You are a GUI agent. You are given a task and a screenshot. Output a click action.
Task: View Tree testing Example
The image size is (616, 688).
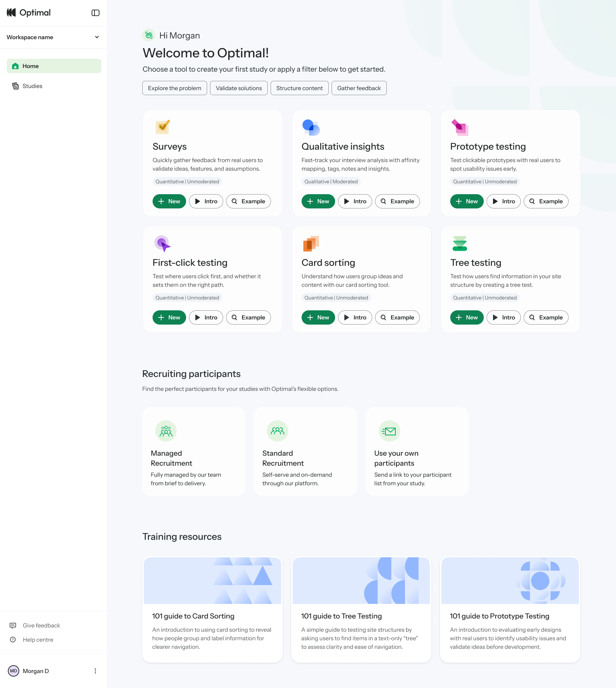coord(546,317)
